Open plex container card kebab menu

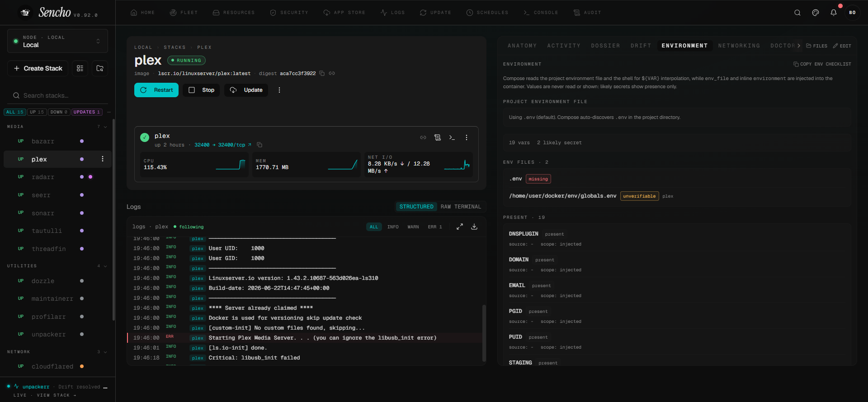pyautogui.click(x=467, y=137)
